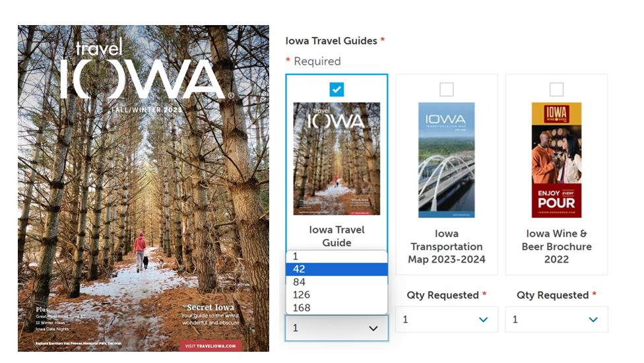Click the Secret Iowa headline on the cover
644x363 pixels.
click(210, 307)
